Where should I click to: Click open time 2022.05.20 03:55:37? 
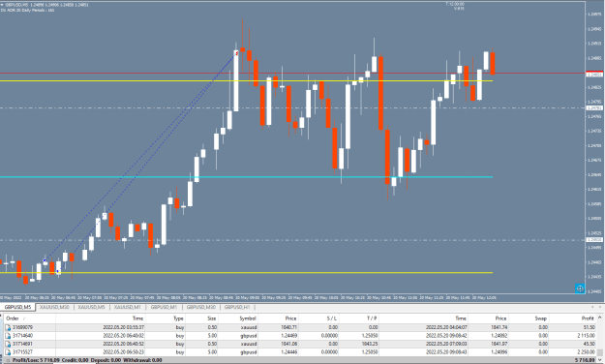[124, 328]
